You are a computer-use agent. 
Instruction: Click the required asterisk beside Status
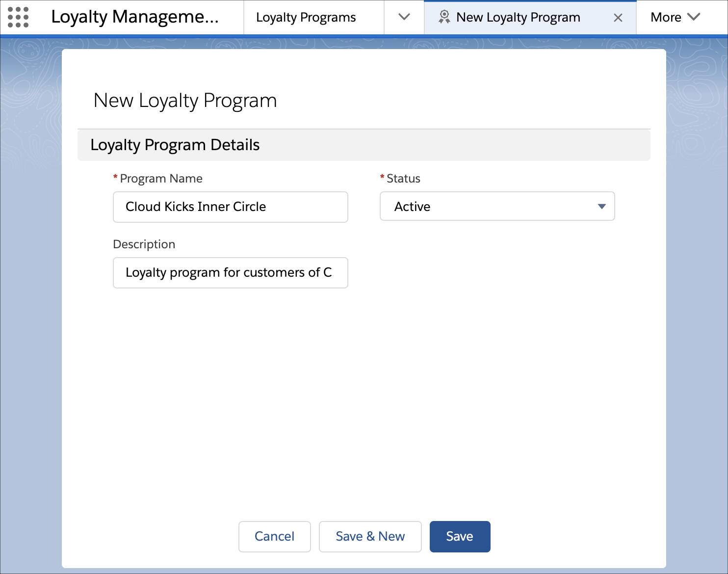click(382, 178)
